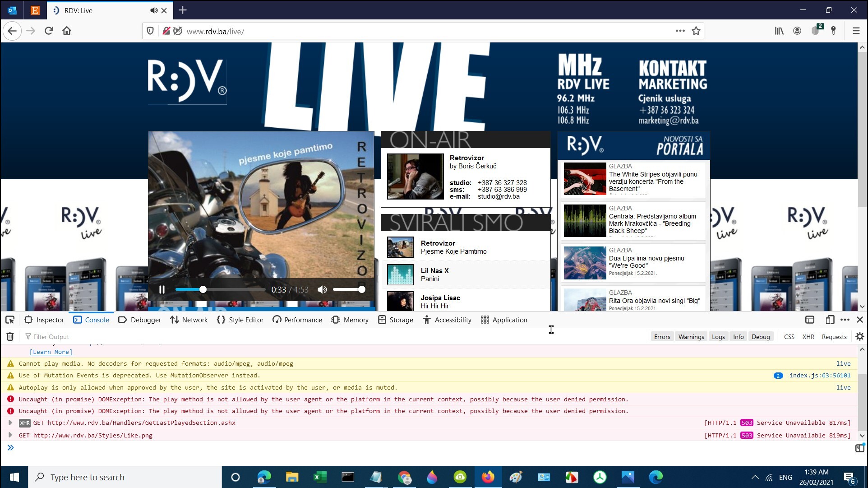The height and width of the screenshot is (488, 868).
Task: Mute the video volume speaker icon
Action: click(322, 290)
